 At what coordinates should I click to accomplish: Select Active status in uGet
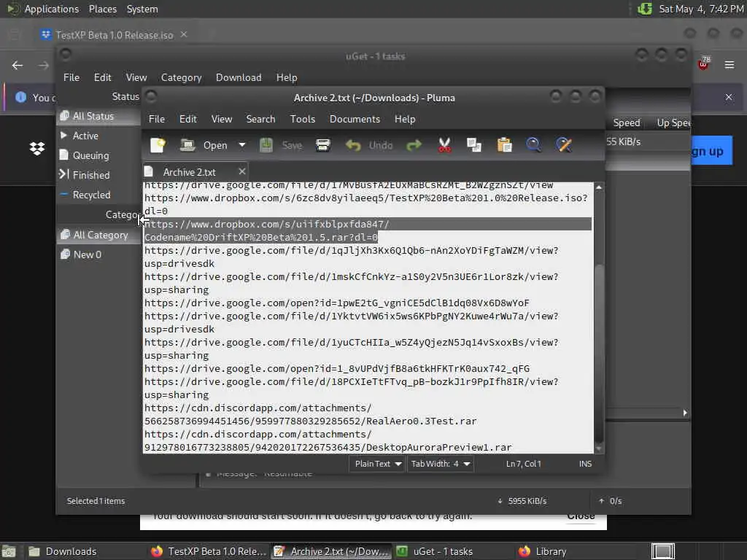tap(99, 136)
